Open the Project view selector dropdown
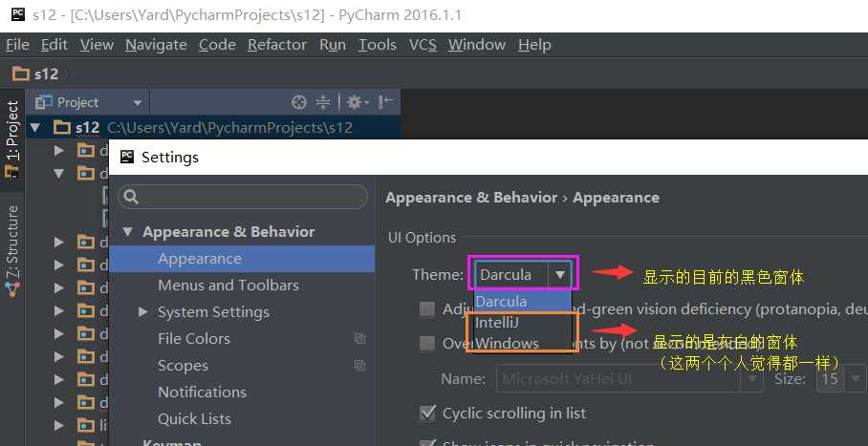The width and height of the screenshot is (868, 446). (138, 103)
